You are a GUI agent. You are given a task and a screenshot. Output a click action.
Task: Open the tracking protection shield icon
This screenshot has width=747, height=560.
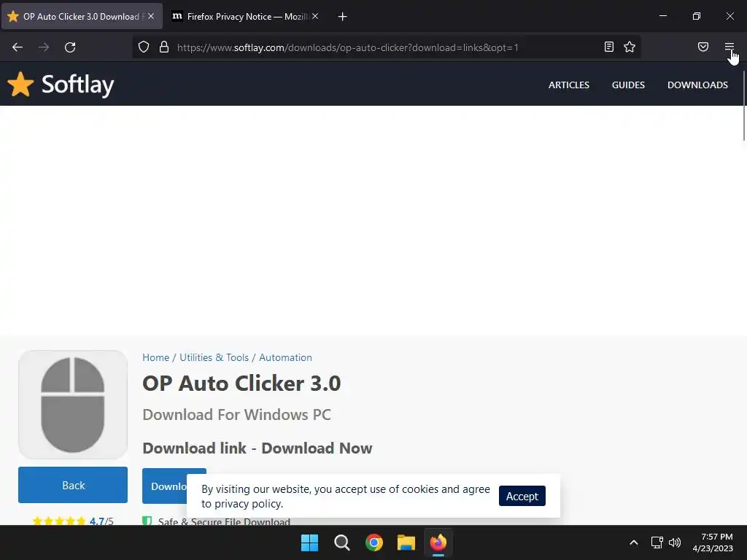tap(144, 47)
